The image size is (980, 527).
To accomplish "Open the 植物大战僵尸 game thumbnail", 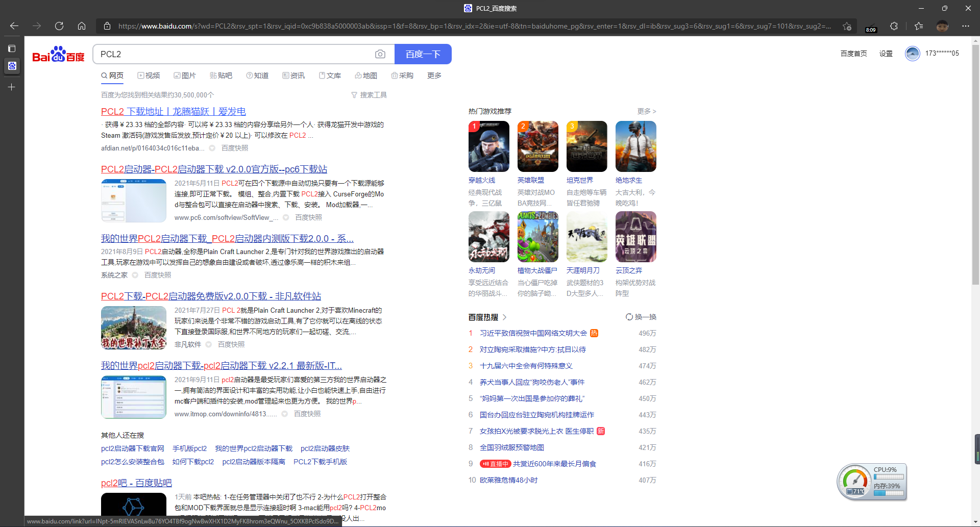I will point(538,237).
